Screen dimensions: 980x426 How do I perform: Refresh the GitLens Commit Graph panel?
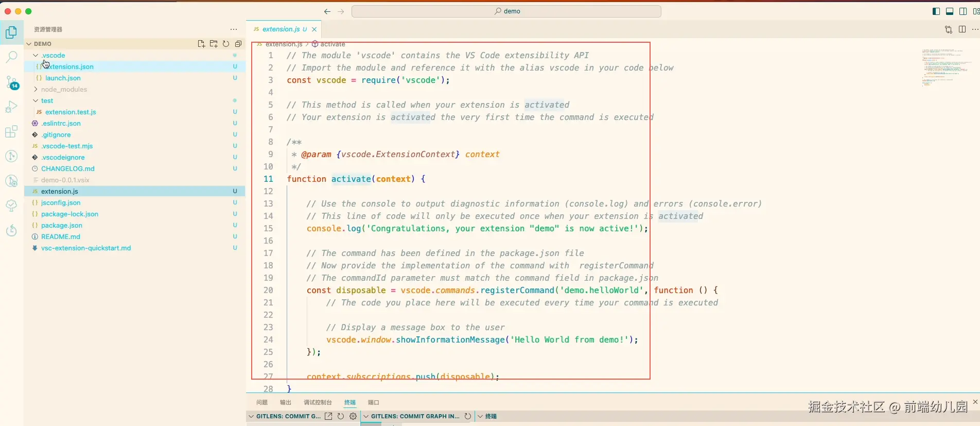(x=341, y=416)
